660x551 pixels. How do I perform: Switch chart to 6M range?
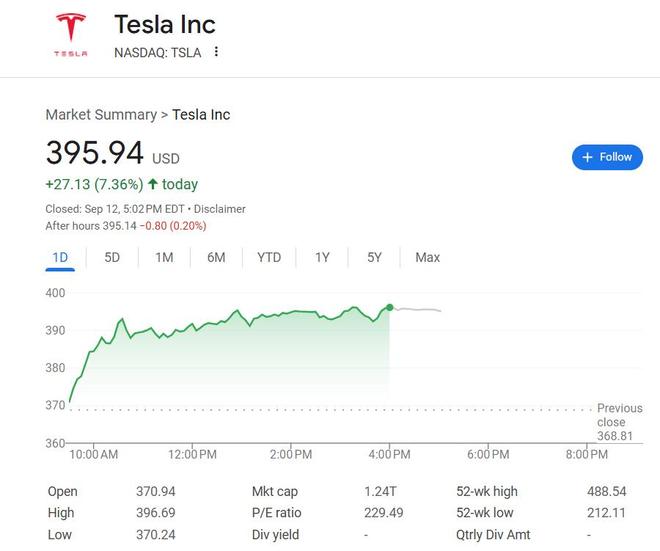click(216, 257)
